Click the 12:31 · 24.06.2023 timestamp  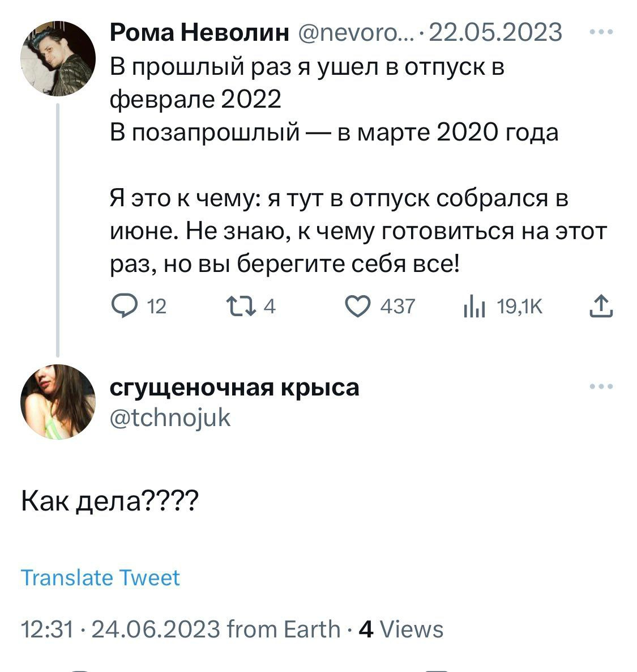tap(120, 630)
